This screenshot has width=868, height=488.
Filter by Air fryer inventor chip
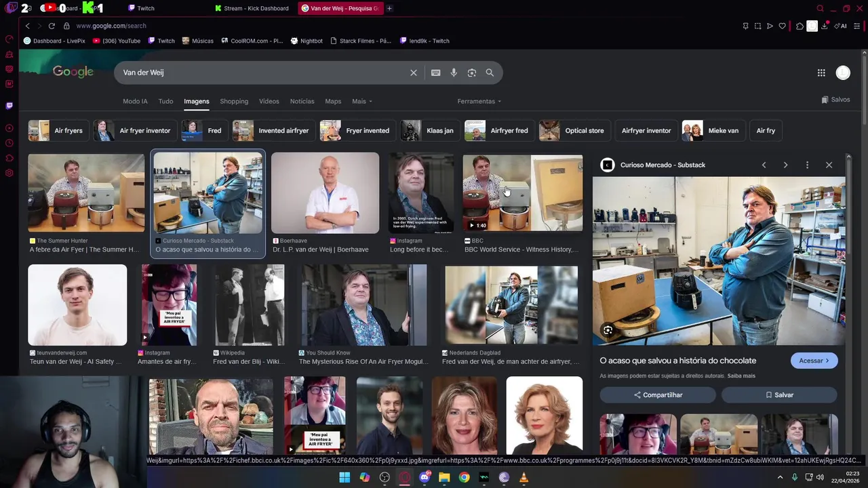135,130
